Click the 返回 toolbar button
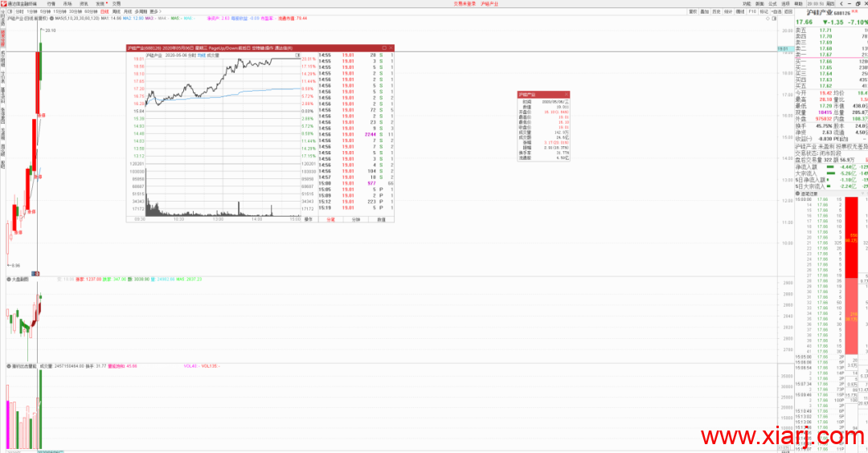 [788, 11]
